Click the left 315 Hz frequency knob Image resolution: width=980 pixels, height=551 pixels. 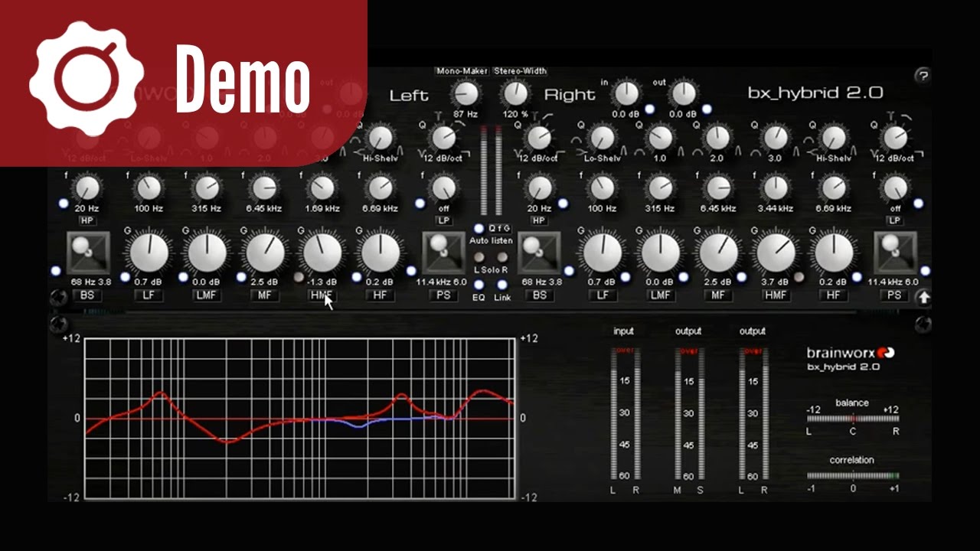(x=207, y=187)
